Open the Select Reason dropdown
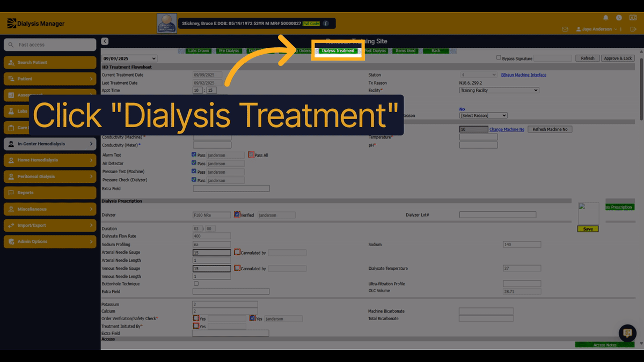The image size is (644, 362). (x=484, y=115)
